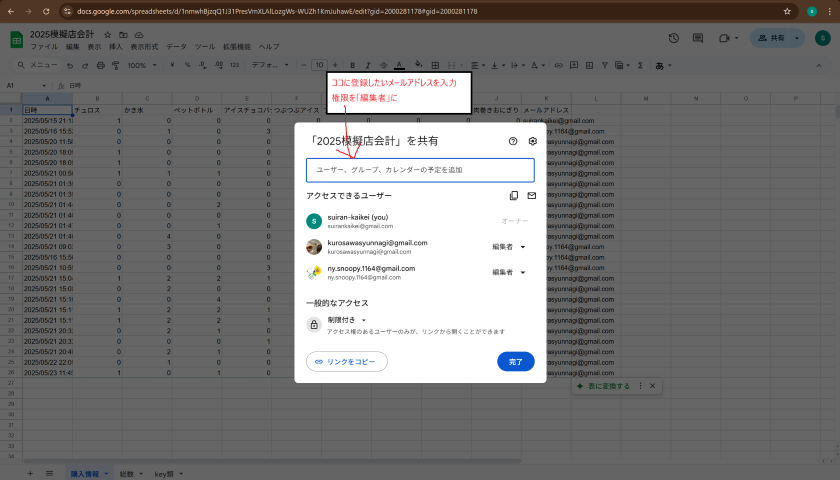
Task: Copy emails of users with access
Action: [x=514, y=196]
